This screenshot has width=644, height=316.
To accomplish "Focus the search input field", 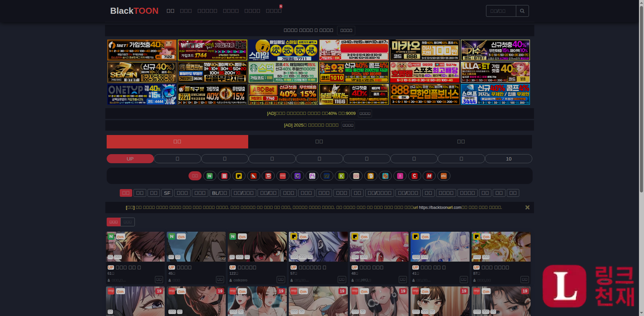I will point(501,11).
